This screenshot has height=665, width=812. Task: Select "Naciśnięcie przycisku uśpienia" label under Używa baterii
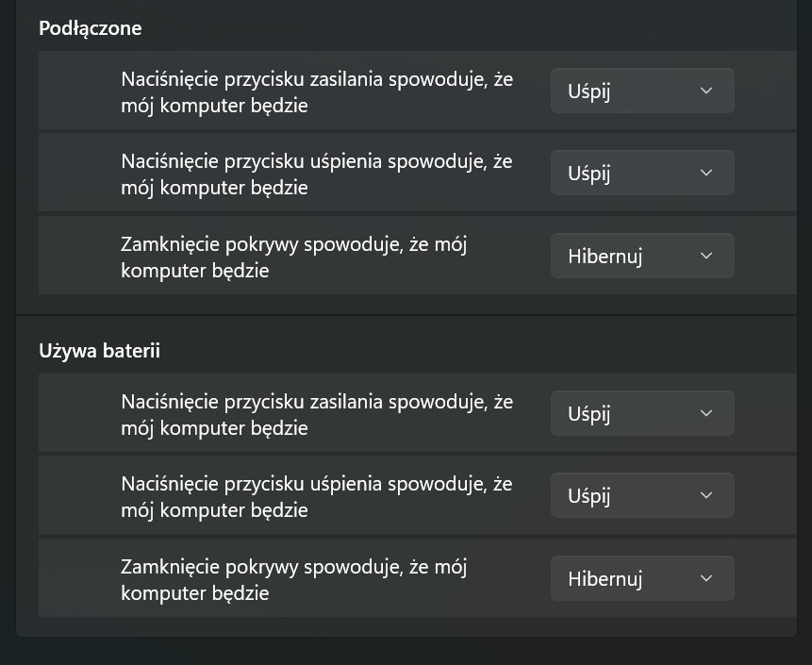[317, 496]
